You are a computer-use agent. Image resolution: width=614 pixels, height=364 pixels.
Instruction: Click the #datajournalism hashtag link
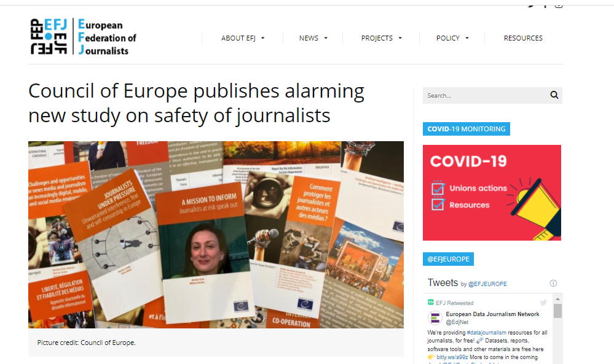pyautogui.click(x=486, y=333)
